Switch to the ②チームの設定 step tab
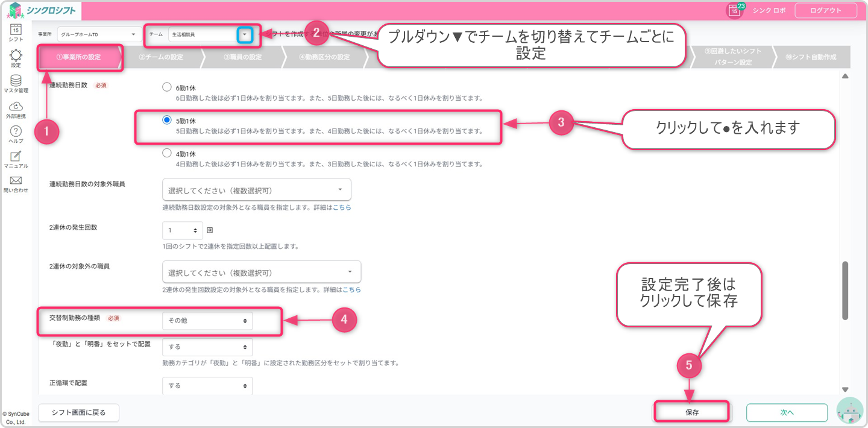The image size is (868, 428). click(160, 58)
